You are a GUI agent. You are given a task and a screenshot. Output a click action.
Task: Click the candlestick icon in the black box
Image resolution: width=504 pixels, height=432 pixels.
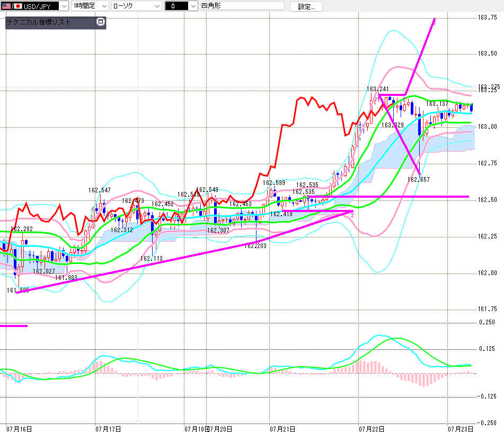click(173, 6)
